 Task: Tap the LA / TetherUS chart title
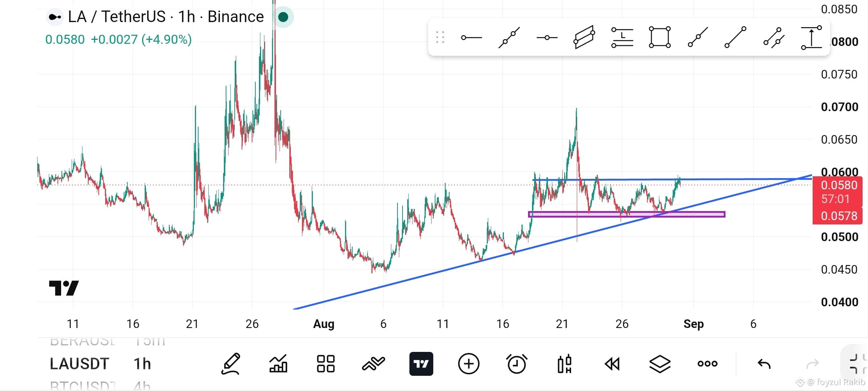[166, 17]
